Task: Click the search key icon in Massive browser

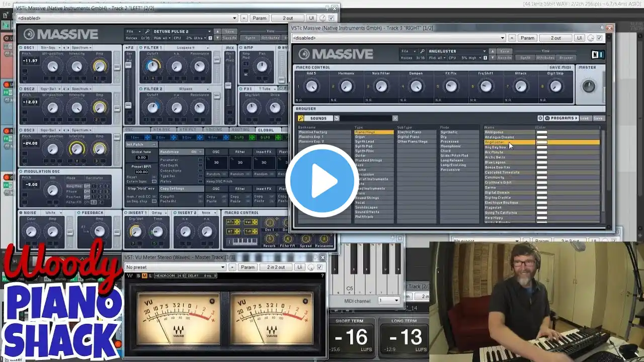Action: coord(301,118)
